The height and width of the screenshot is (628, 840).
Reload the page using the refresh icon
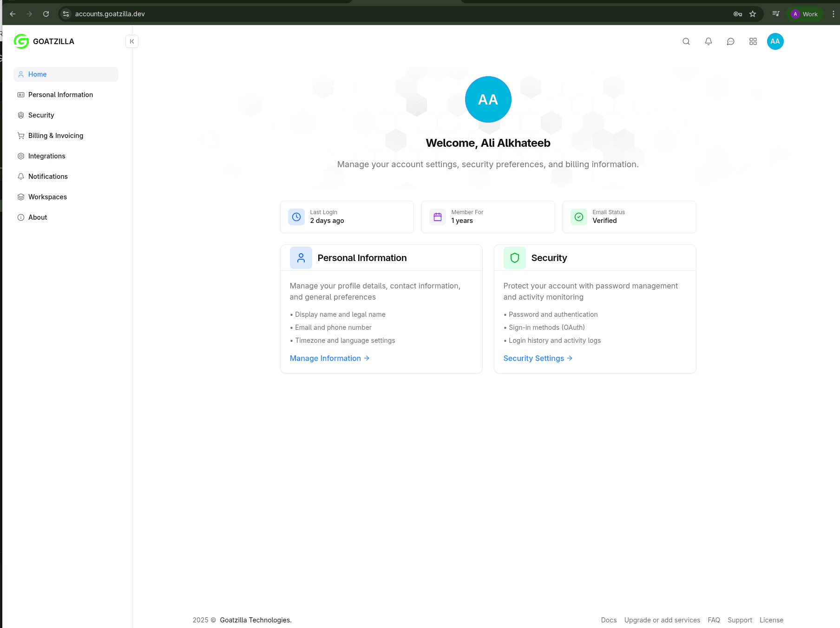pos(46,14)
